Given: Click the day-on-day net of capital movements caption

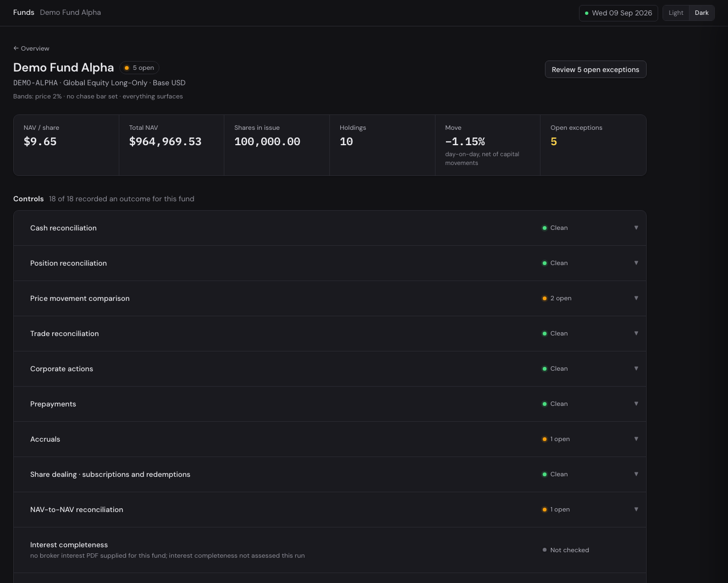Looking at the screenshot, I should coord(482,158).
